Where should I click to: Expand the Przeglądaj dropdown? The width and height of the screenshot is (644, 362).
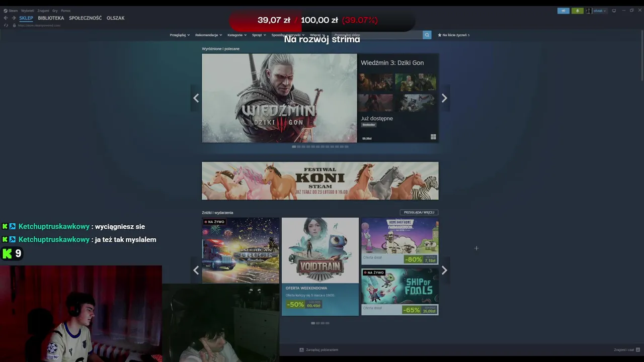tap(180, 35)
